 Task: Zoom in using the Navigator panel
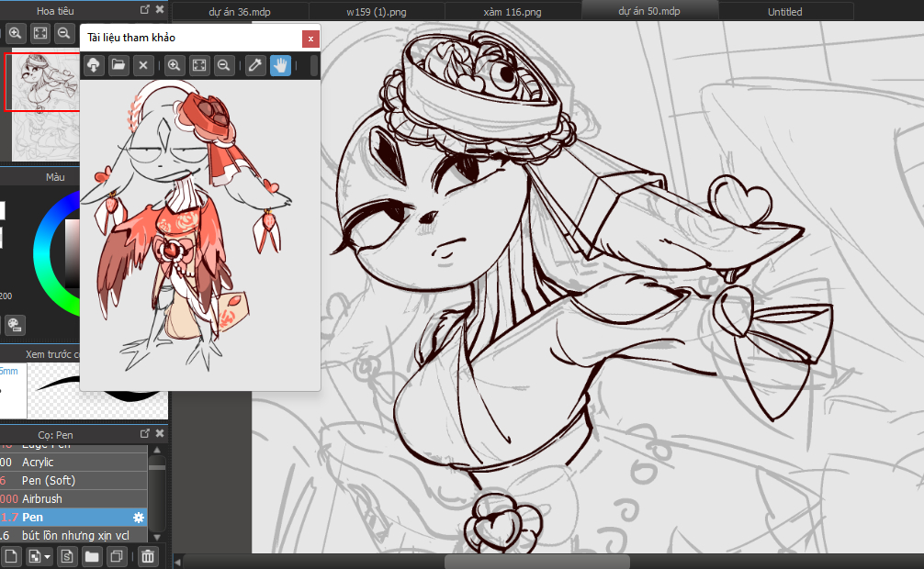[16, 33]
